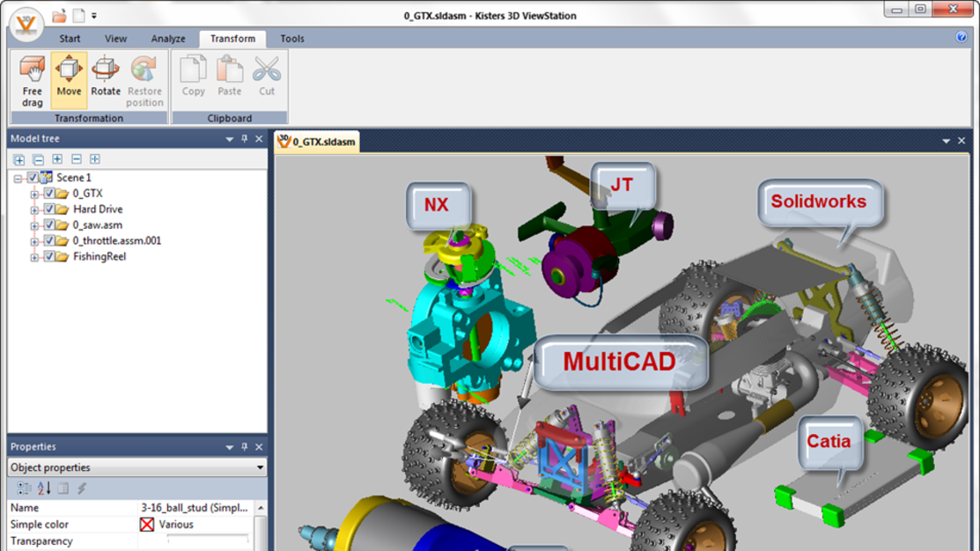Image resolution: width=980 pixels, height=551 pixels.
Task: Close the Model tree panel
Action: (x=259, y=139)
